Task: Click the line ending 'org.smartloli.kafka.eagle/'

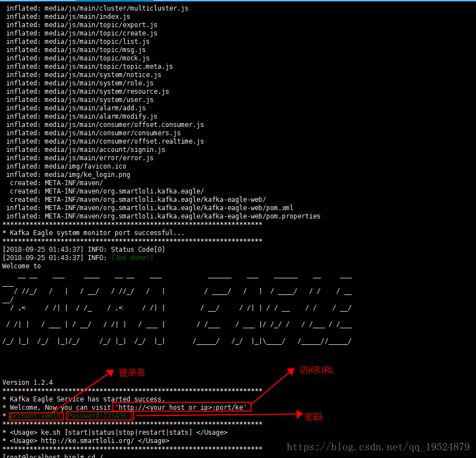Action: tap(107, 191)
